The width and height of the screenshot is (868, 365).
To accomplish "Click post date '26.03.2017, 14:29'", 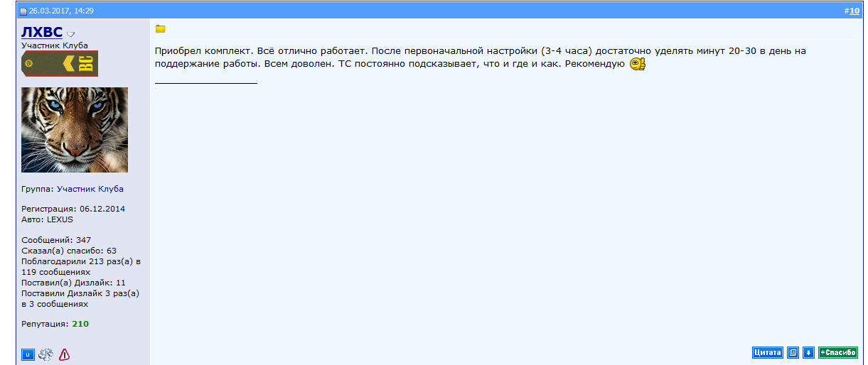I will click(61, 11).
